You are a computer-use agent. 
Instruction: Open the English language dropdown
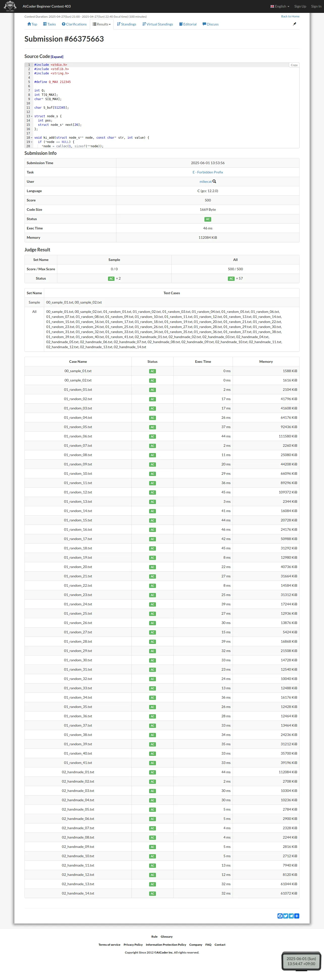[280, 7]
